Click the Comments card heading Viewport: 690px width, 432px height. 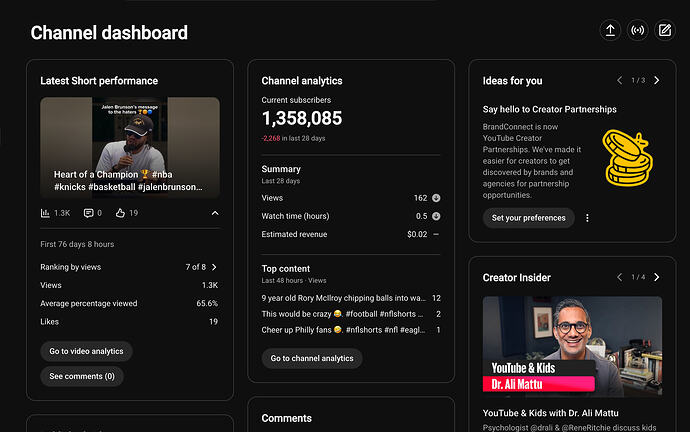coord(286,418)
